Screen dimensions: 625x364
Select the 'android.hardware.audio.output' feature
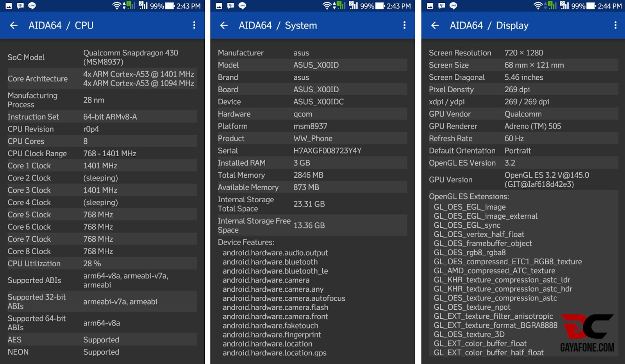(x=275, y=253)
